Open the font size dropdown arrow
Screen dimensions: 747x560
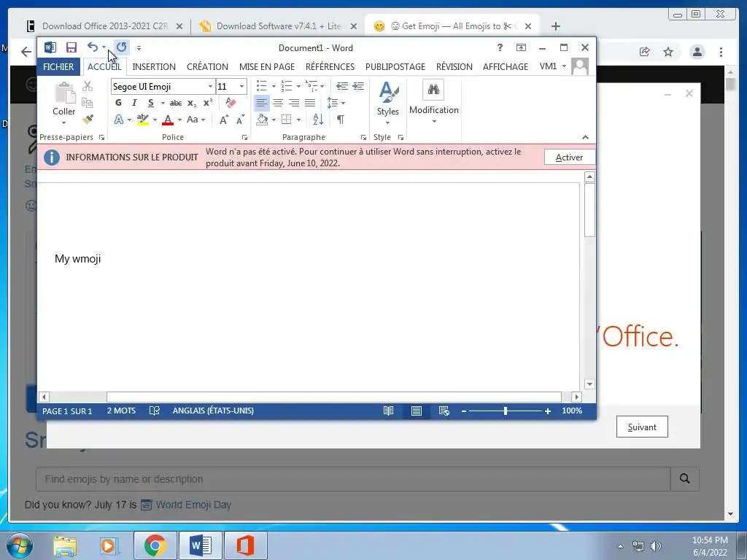[x=241, y=86]
